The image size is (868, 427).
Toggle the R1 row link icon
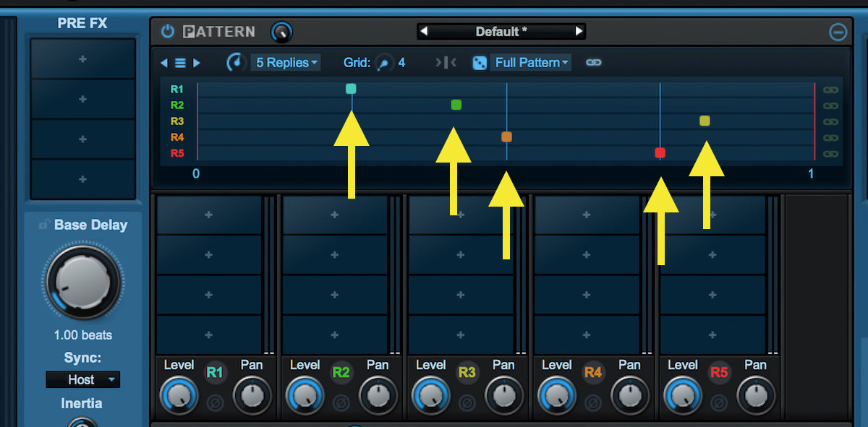click(x=830, y=90)
